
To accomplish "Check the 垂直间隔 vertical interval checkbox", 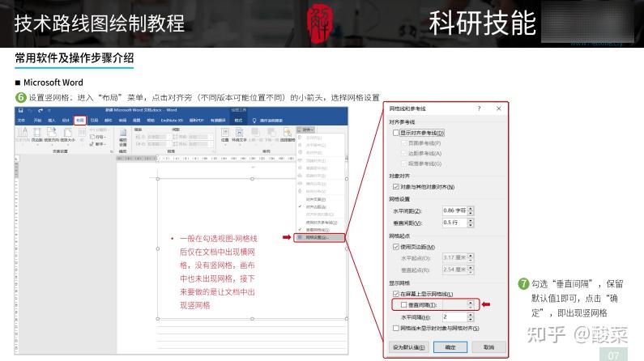I will 404,305.
